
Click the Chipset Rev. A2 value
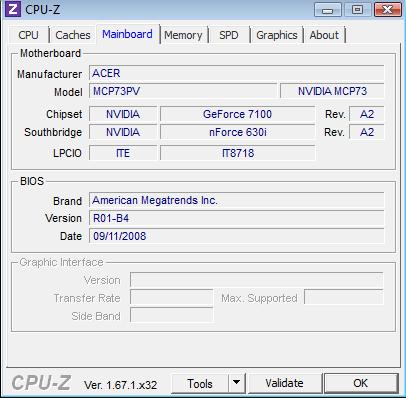[x=367, y=114]
